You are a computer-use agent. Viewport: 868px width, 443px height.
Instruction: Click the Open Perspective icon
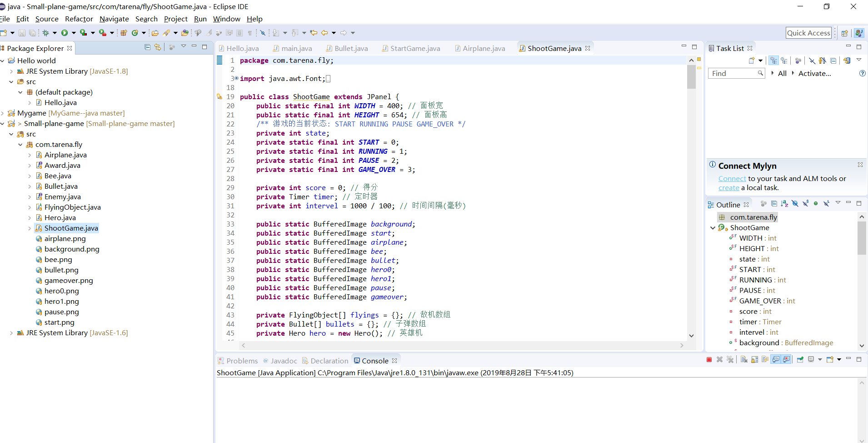[844, 33]
